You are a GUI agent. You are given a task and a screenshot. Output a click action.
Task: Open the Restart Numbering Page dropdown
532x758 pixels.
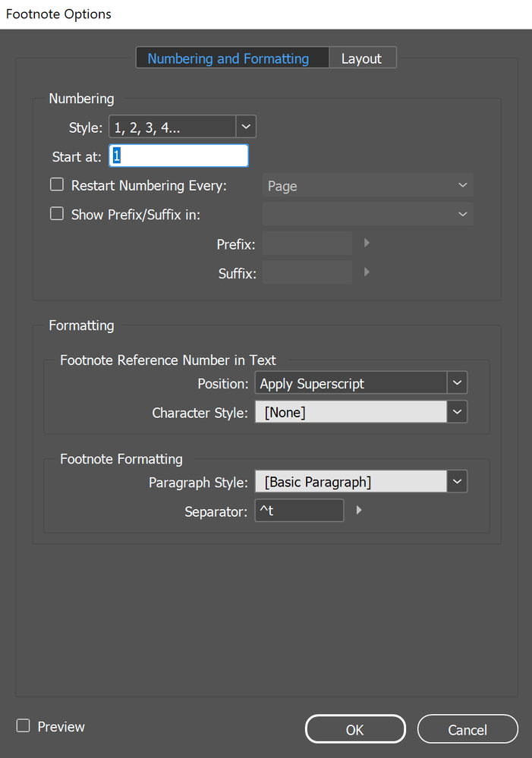pyautogui.click(x=367, y=185)
